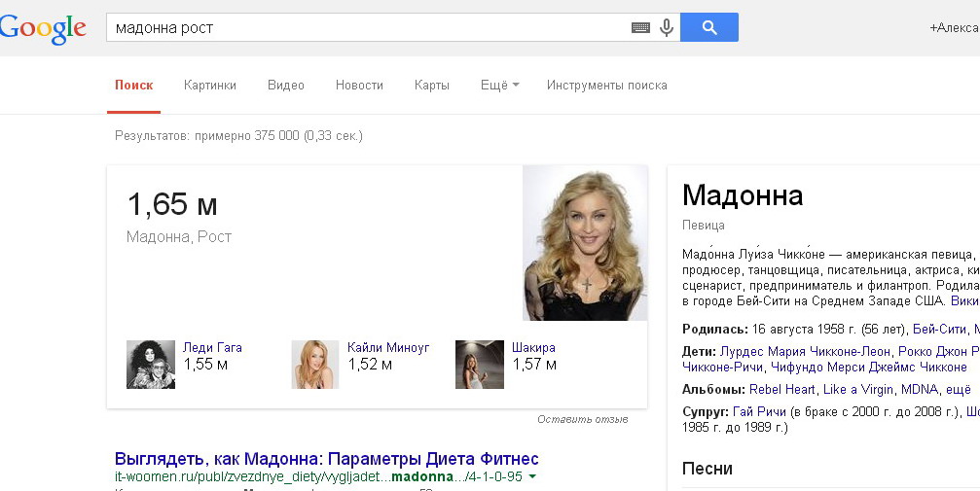The width and height of the screenshot is (980, 491).
Task: Click the Оставить отзыв feedback link
Action: [x=582, y=419]
